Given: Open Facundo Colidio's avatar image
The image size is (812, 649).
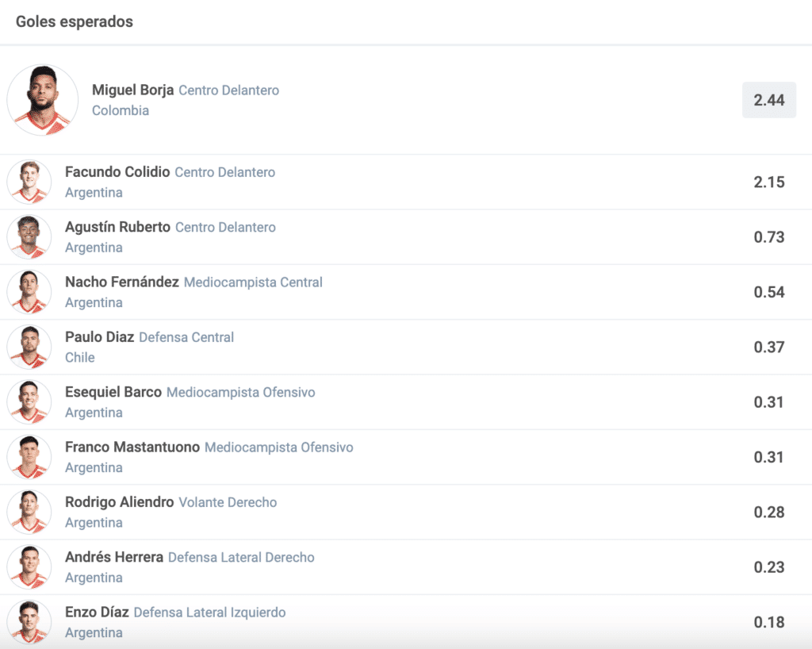Looking at the screenshot, I should 29,182.
